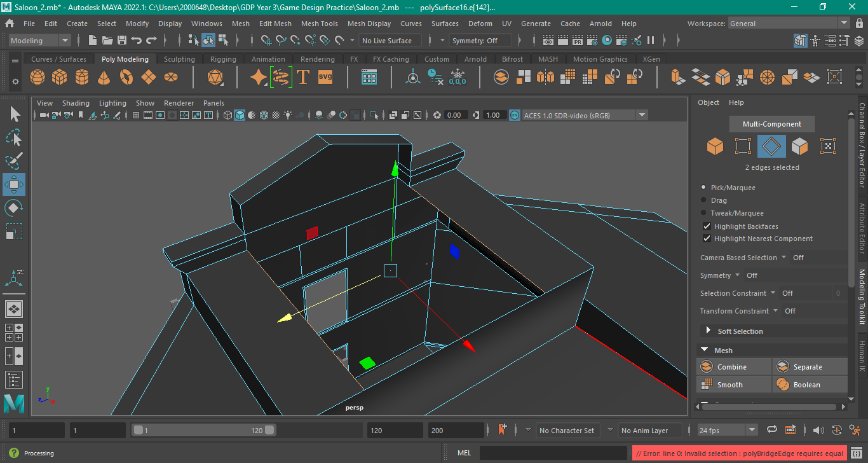Click the Boolean button in the Mesh section
This screenshot has width=868, height=463.
(x=810, y=384)
